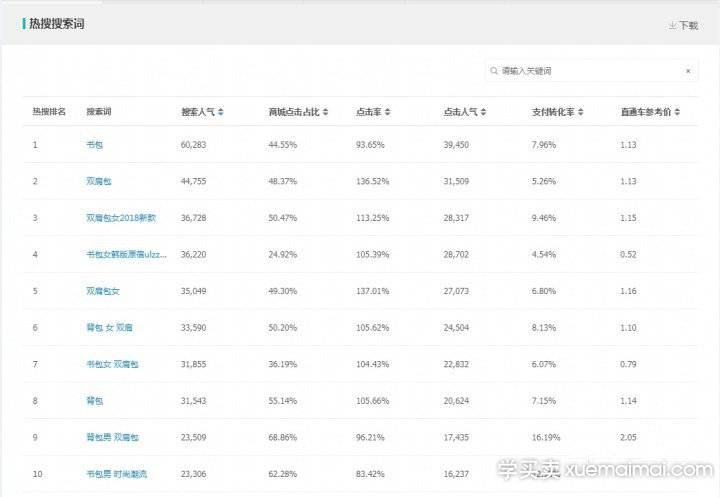Open the 书包 search term link
The image size is (720, 497).
point(95,145)
